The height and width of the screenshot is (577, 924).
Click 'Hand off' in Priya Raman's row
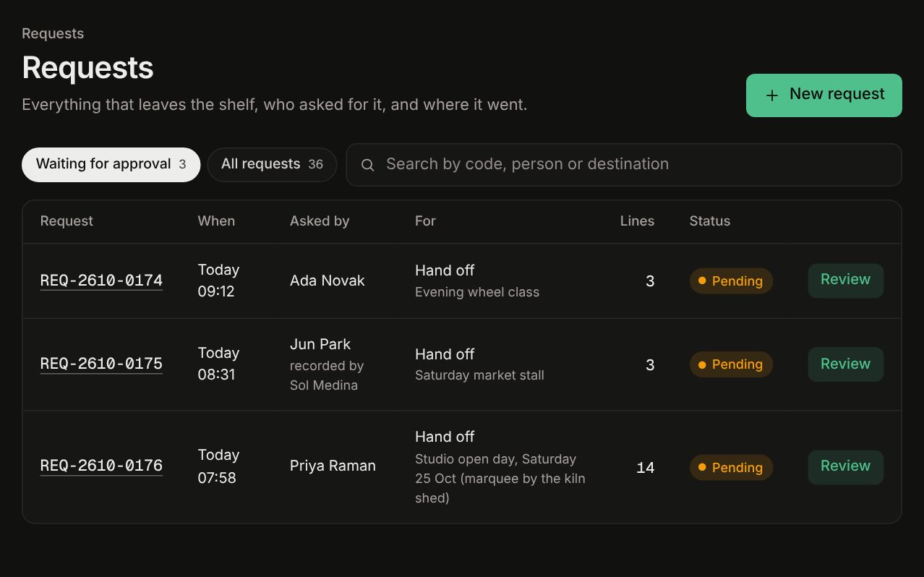click(x=445, y=437)
